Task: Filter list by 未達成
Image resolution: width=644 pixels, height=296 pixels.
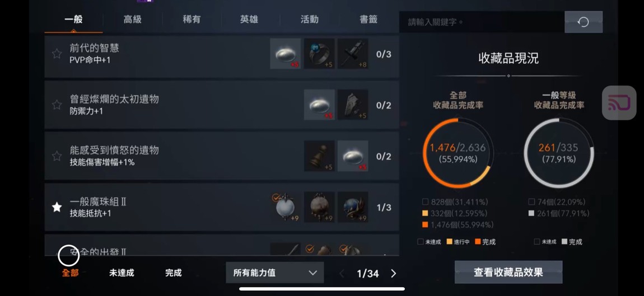Action: coord(122,273)
